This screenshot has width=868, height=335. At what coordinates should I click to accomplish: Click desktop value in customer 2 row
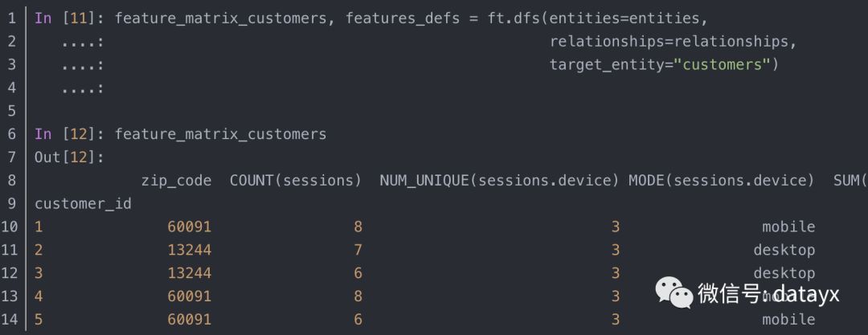[784, 251]
